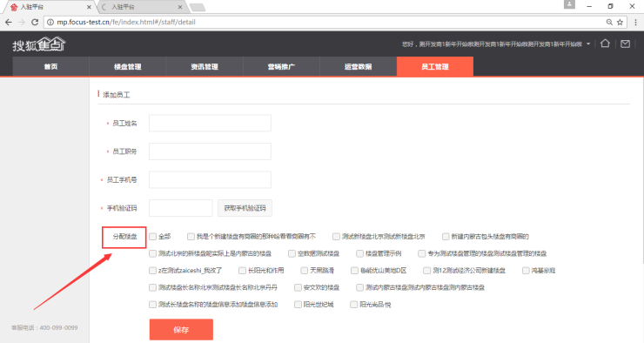Viewport: 644px width, 343px height.
Task: Click the 手机验证码 input field
Action: (181, 208)
